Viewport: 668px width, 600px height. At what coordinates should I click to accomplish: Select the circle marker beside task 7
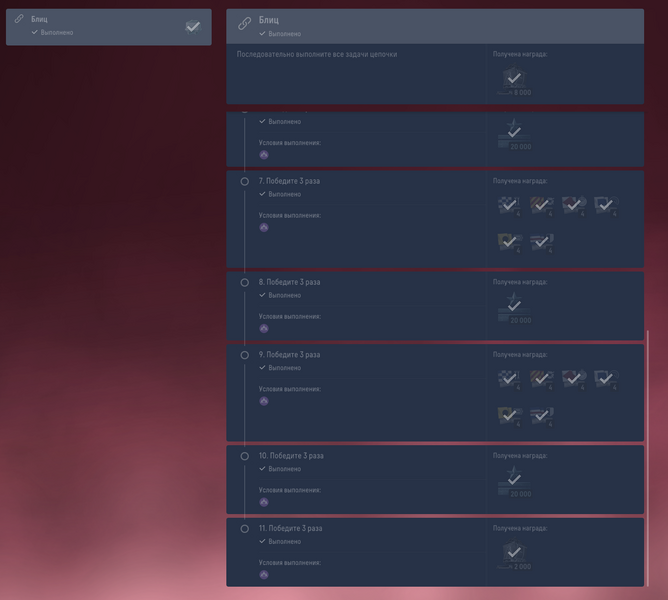tap(245, 182)
